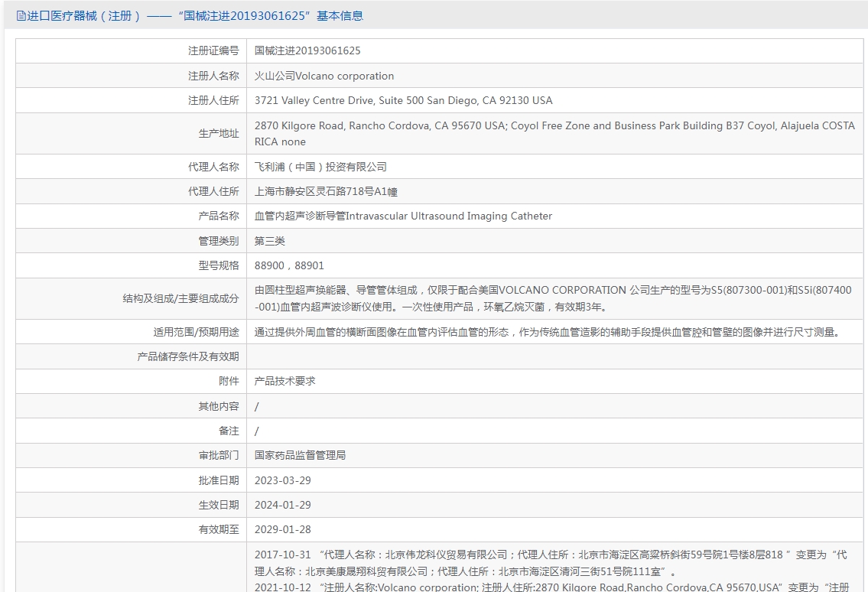The height and width of the screenshot is (592, 868).
Task: Click 火山公司Volcano corporation registrant name
Action: tap(324, 76)
